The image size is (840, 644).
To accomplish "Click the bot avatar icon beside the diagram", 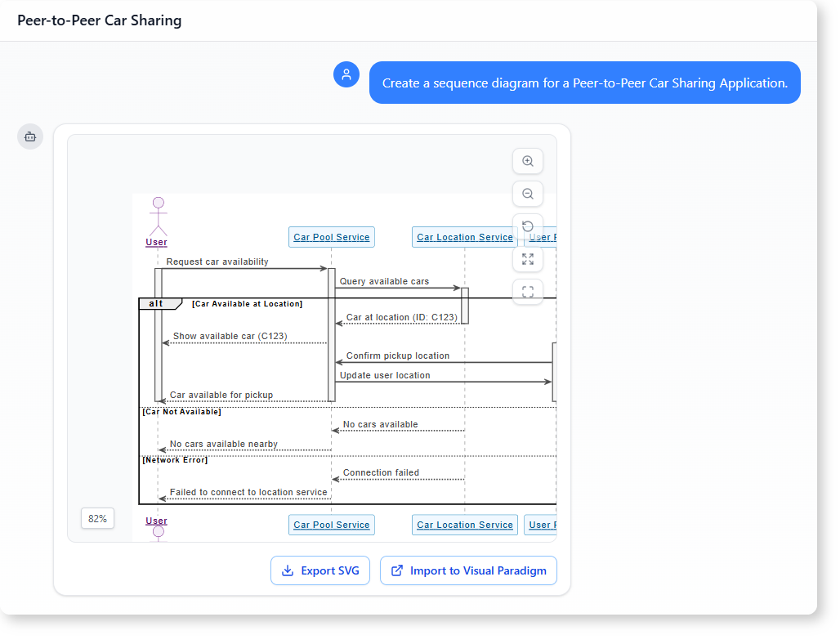I will coord(30,136).
